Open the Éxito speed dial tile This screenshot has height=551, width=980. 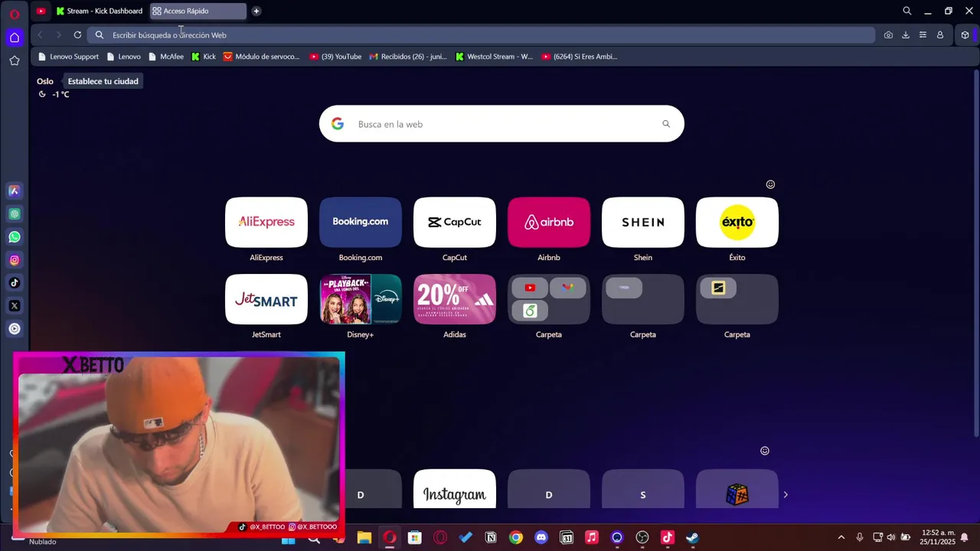pos(737,223)
